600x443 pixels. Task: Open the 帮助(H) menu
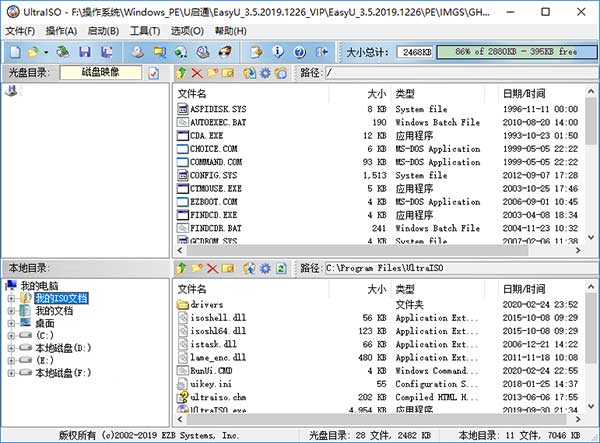click(230, 31)
